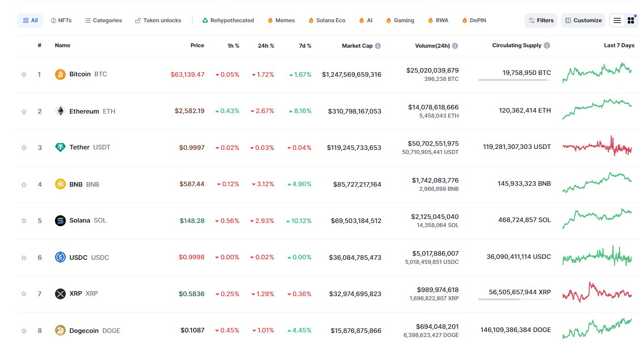Click the Bitcoin orange coin logo

[60, 74]
